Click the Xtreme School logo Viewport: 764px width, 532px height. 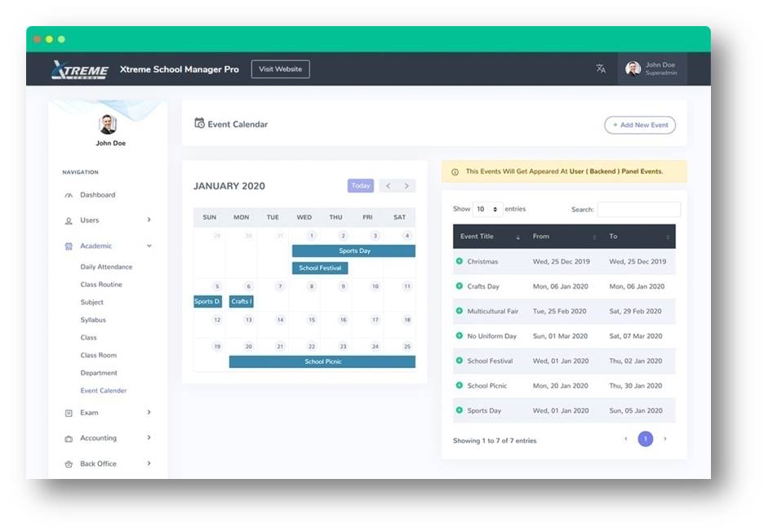[79, 70]
